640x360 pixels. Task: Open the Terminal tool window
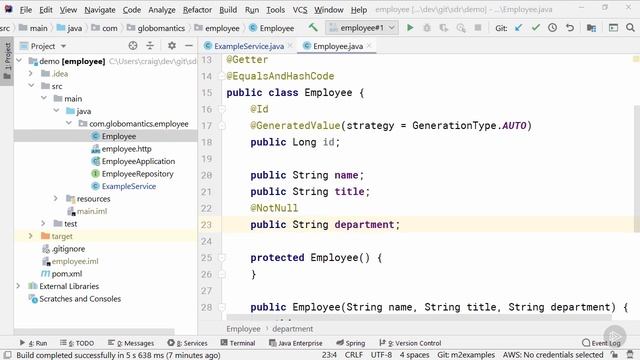(238, 343)
